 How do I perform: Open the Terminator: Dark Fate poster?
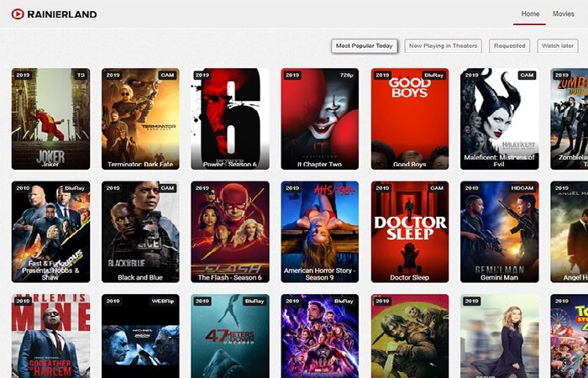pos(140,118)
